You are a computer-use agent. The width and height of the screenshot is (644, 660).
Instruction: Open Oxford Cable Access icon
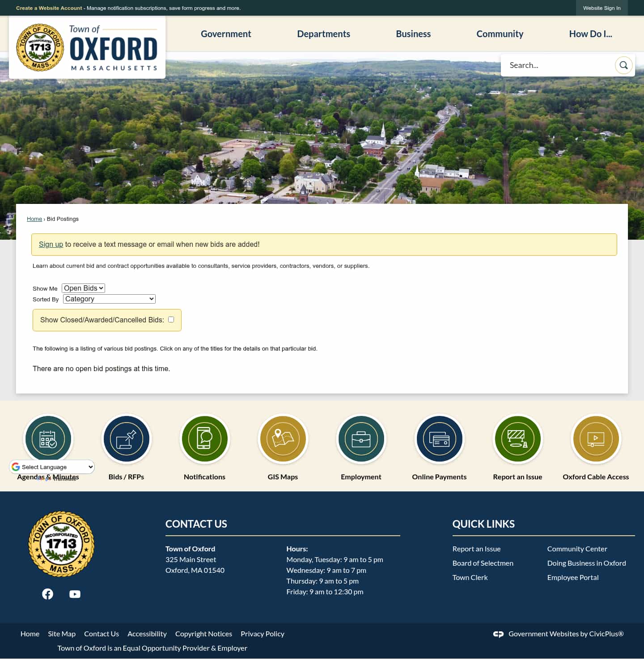click(596, 439)
